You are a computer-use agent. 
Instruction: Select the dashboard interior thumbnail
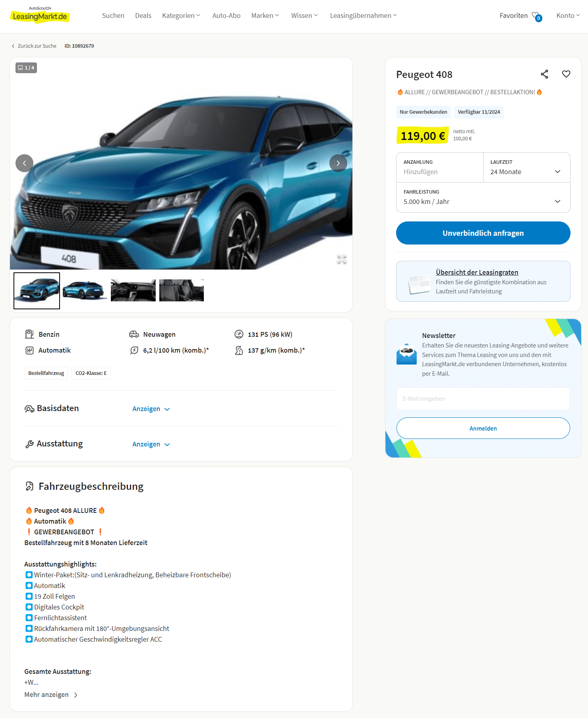[x=133, y=290]
